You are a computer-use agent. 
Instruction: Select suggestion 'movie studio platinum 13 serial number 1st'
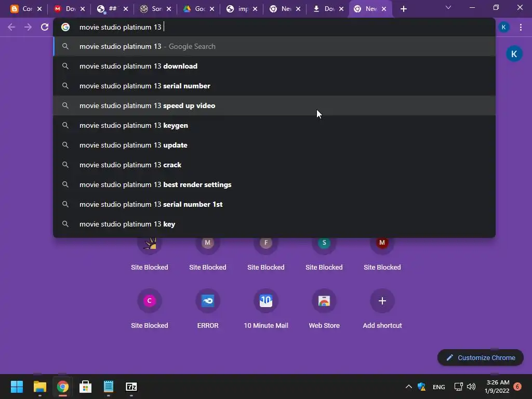tap(274, 204)
